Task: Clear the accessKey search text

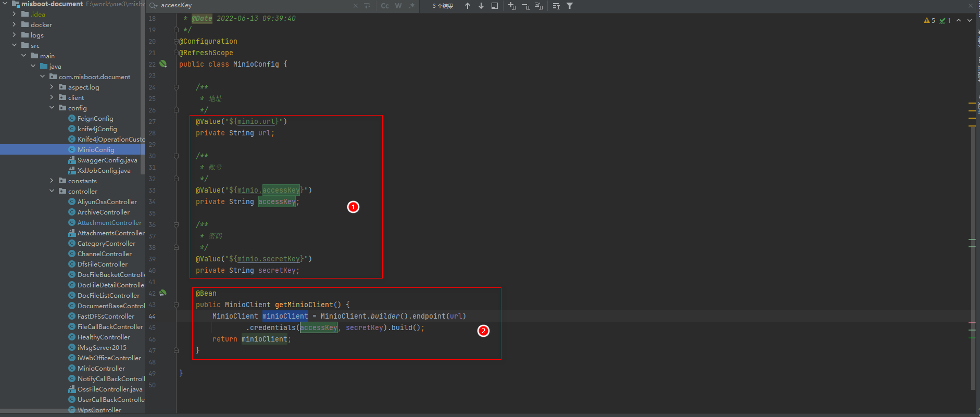Action: pos(356,6)
